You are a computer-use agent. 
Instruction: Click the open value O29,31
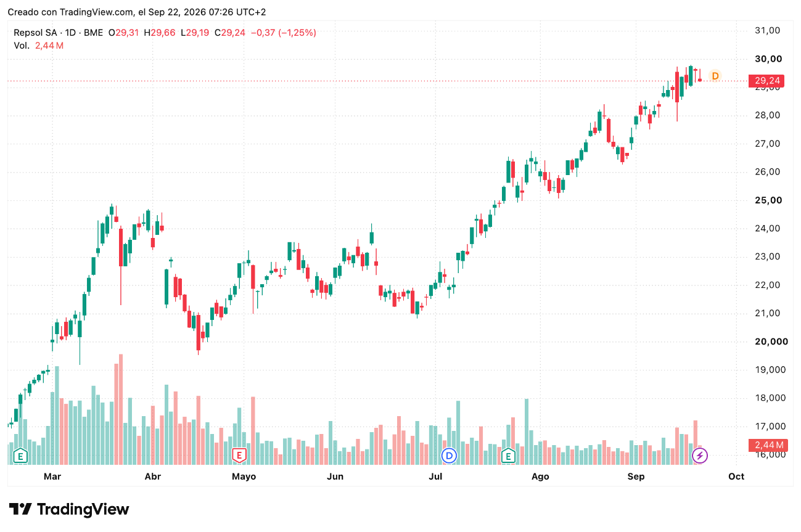tap(124, 33)
